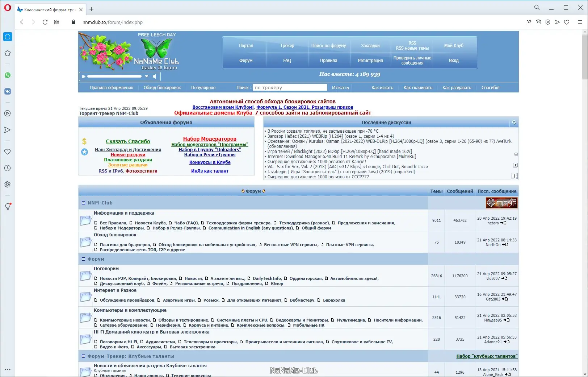588x377 pixels.
Task: Click the browser address bar URL
Action: 113,22
